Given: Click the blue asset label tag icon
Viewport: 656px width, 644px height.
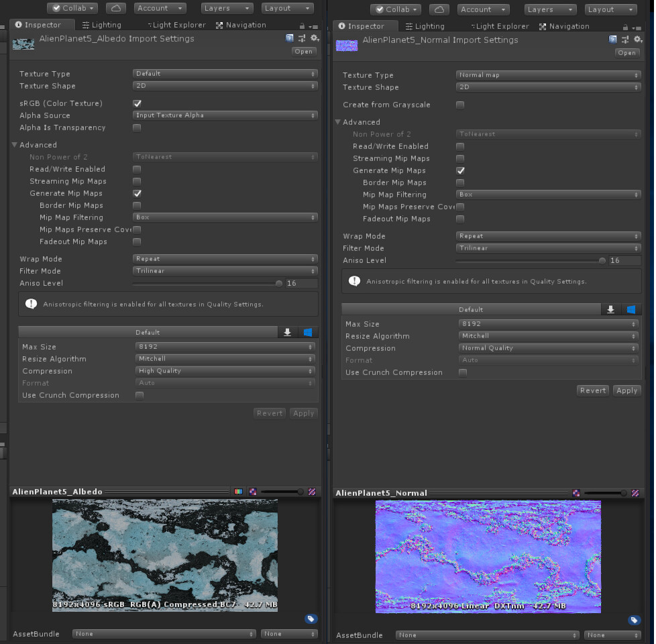Looking at the screenshot, I should [311, 619].
